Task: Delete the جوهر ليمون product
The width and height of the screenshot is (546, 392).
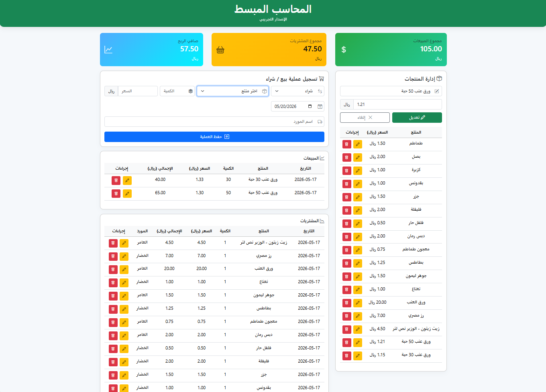Action: tap(347, 276)
